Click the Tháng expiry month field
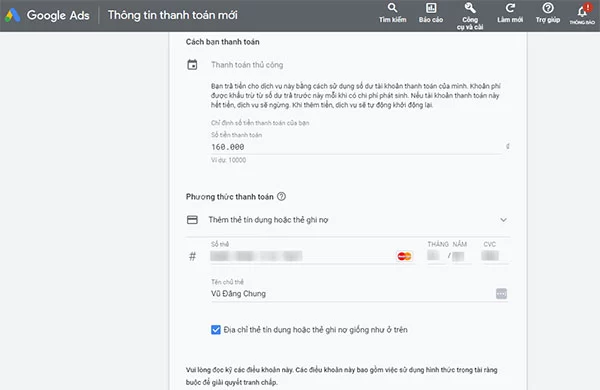Image resolution: width=600 pixels, height=390 pixels. coord(434,256)
